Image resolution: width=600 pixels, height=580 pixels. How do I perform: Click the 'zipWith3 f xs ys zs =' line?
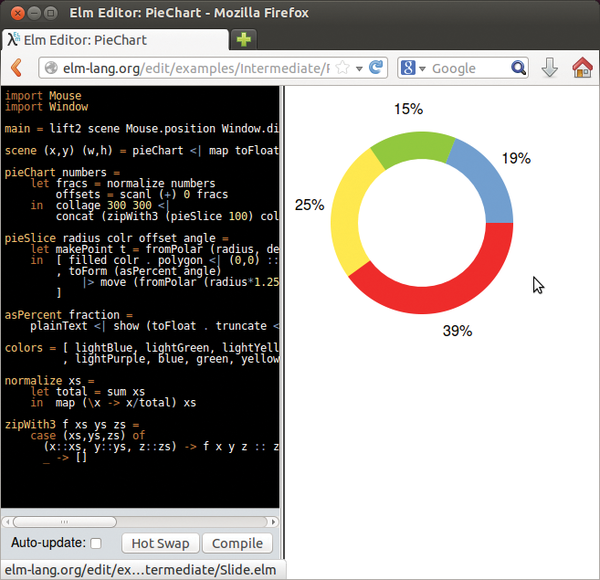click(72, 425)
